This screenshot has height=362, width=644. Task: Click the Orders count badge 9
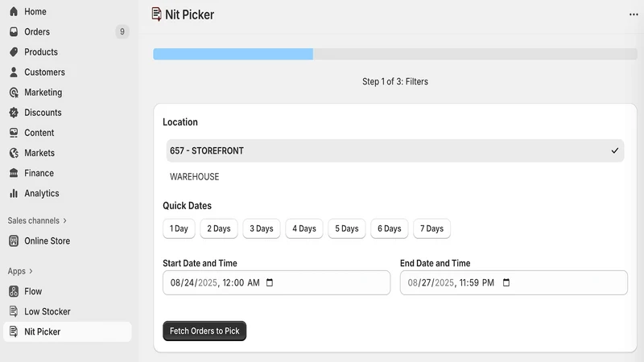click(x=122, y=31)
